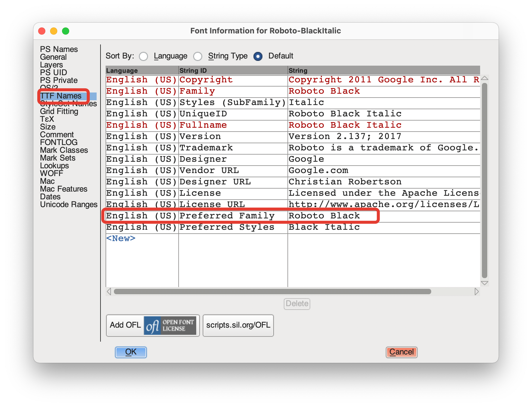Click the horizontal scrollbar thumb
The image size is (532, 407).
coord(273,292)
